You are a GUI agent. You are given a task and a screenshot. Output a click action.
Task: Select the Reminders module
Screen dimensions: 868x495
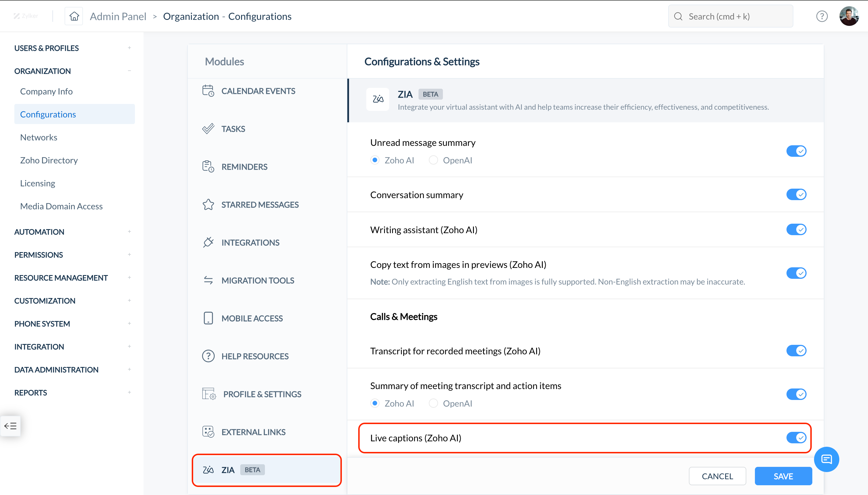point(267,167)
